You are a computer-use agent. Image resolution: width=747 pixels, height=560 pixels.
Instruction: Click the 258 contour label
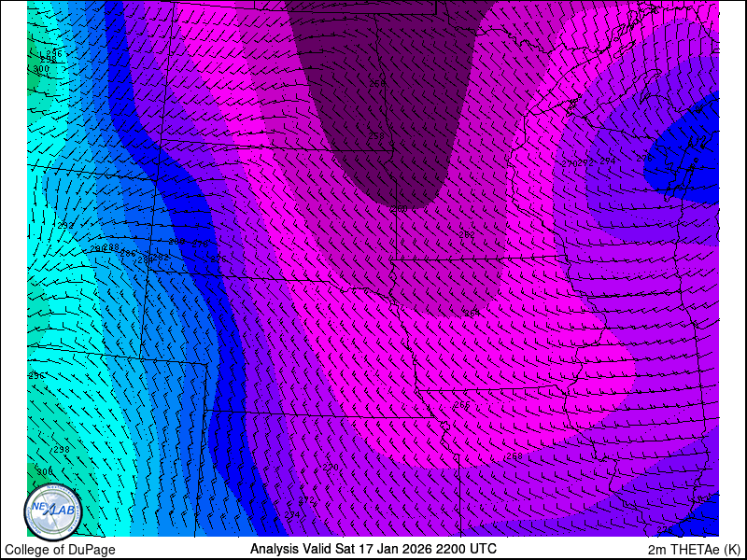point(376,135)
